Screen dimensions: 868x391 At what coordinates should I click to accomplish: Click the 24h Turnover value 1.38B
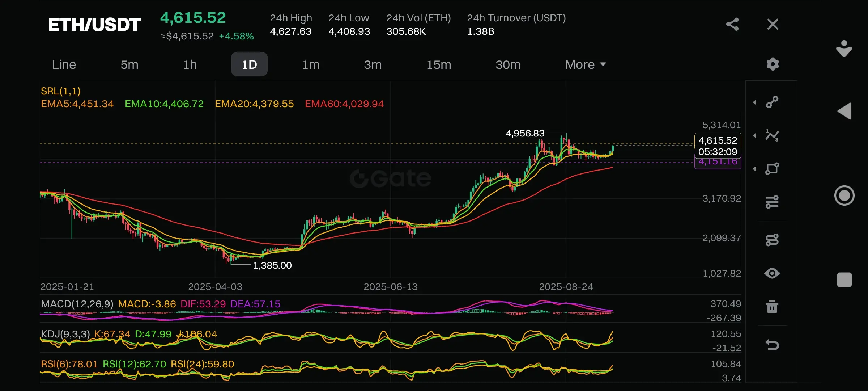point(481,31)
